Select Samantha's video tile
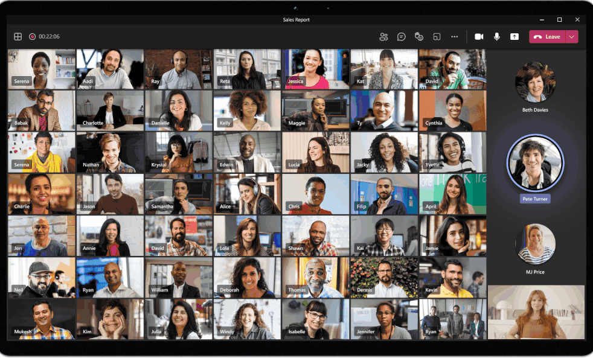The image size is (593, 364). tap(179, 194)
